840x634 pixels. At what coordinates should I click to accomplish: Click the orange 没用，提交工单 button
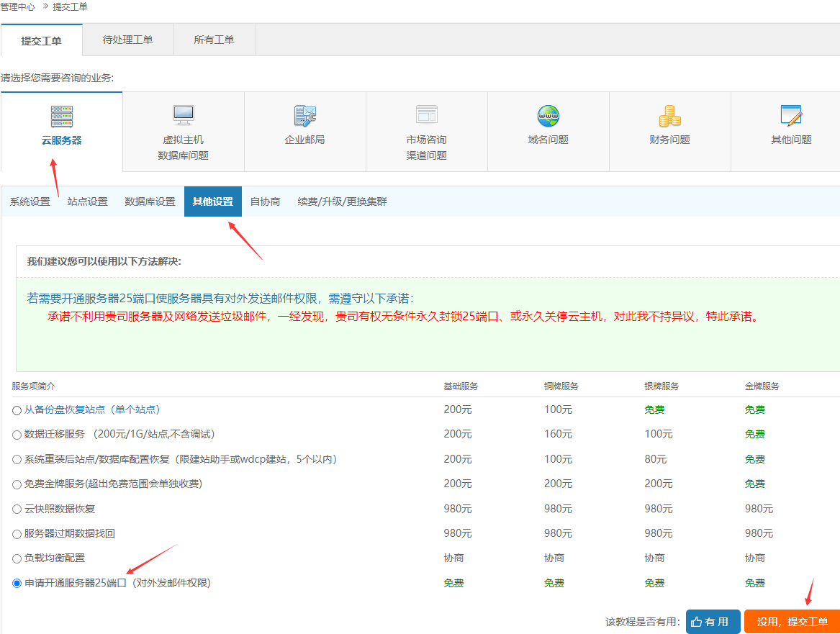point(792,622)
